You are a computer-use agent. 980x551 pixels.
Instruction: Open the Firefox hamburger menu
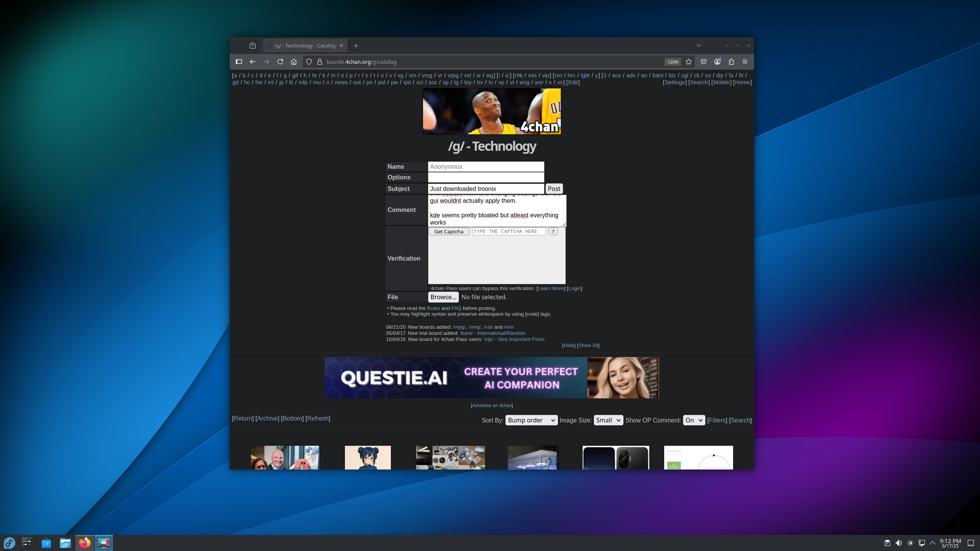click(x=745, y=62)
